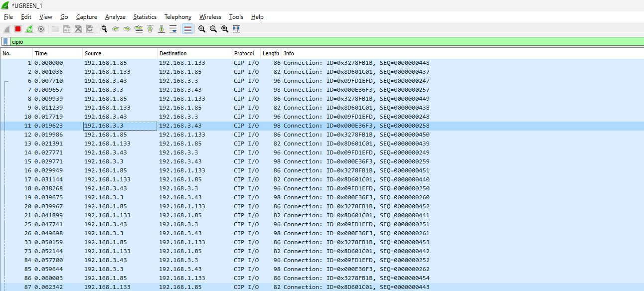644x291 pixels.
Task: Click info with SEQ=0000000443
Action: coord(356,287)
